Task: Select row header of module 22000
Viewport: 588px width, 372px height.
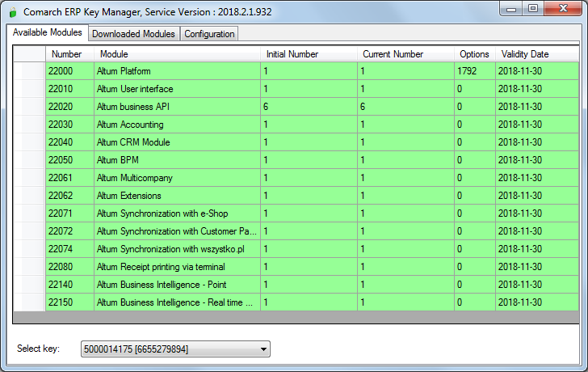Action: [29, 71]
